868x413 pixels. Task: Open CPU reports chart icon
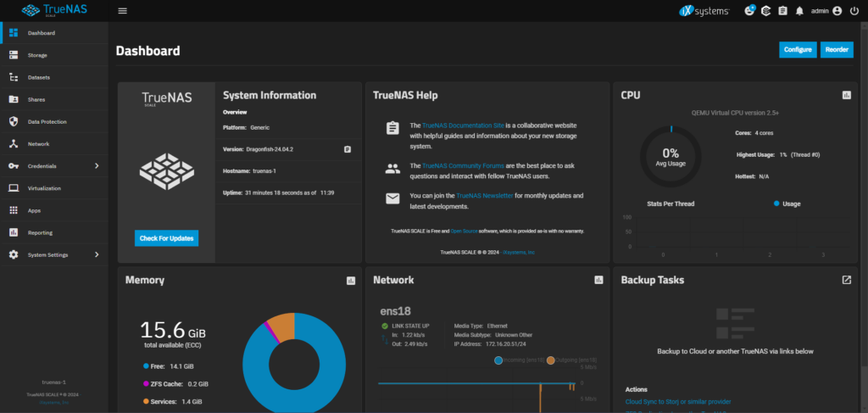(x=847, y=95)
